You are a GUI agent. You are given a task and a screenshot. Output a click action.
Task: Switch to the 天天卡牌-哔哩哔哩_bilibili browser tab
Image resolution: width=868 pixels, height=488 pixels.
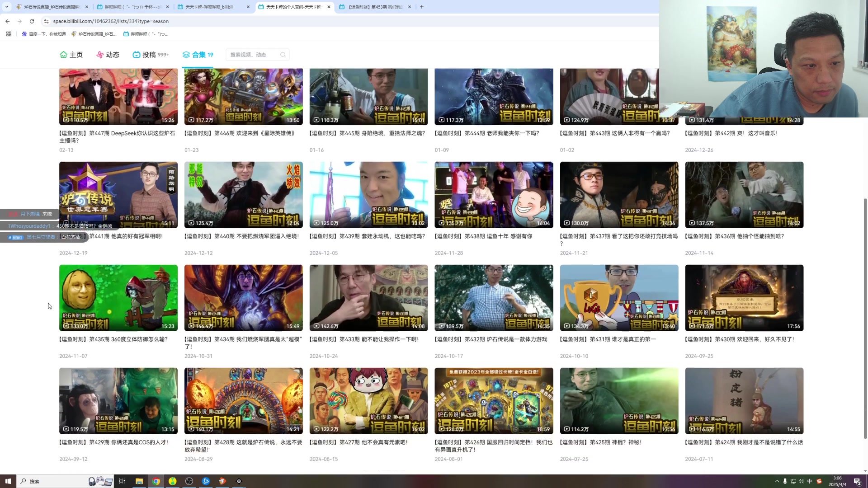tap(212, 7)
